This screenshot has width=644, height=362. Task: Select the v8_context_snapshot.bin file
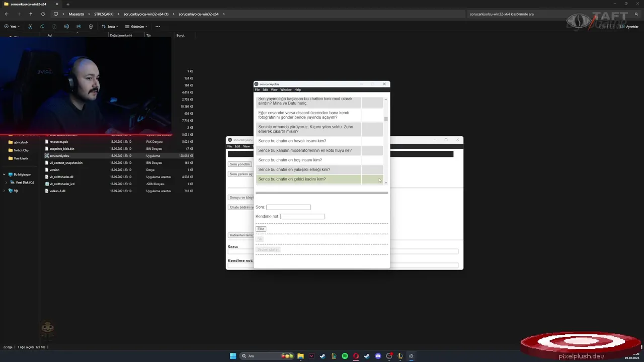(x=119, y=163)
